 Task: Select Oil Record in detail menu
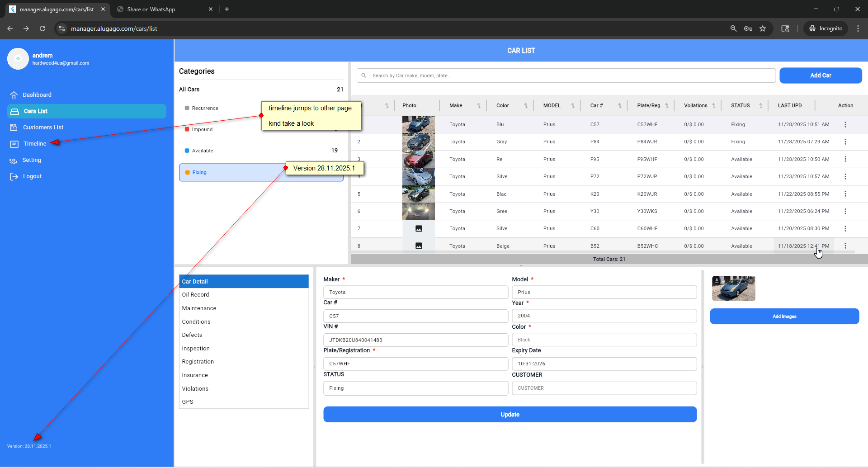(195, 295)
